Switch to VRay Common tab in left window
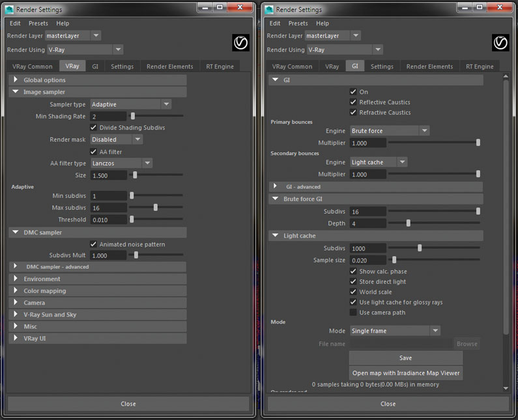The width and height of the screenshot is (518, 420). pyautogui.click(x=33, y=66)
